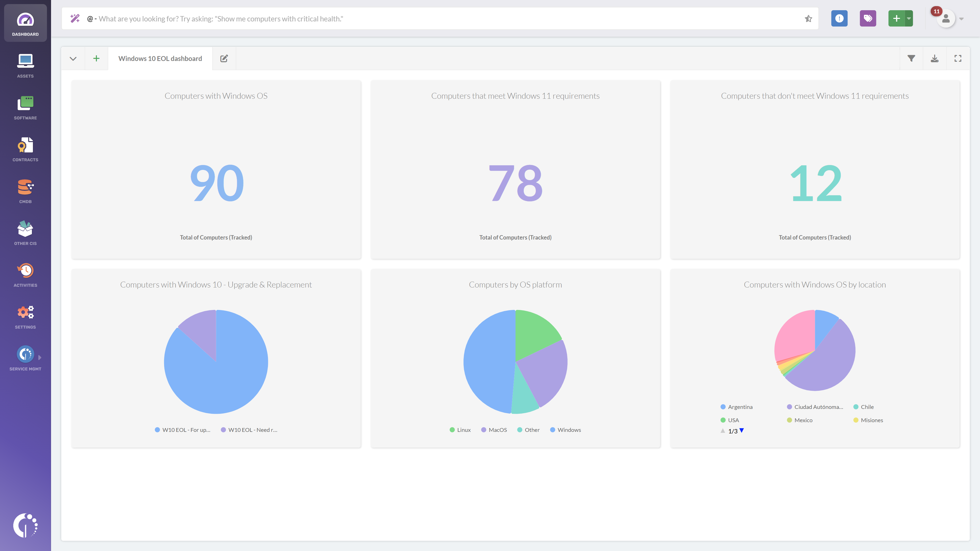980x551 pixels.
Task: Expand the user profile menu arrow
Action: pyautogui.click(x=961, y=19)
